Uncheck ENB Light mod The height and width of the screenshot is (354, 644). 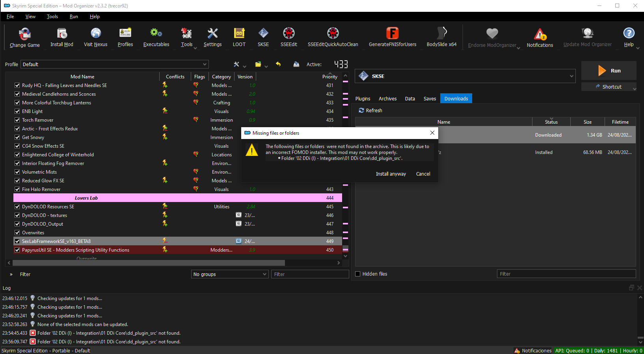click(x=17, y=111)
